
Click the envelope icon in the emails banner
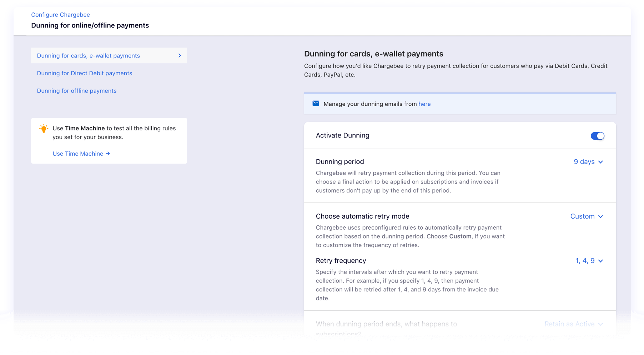tap(316, 104)
